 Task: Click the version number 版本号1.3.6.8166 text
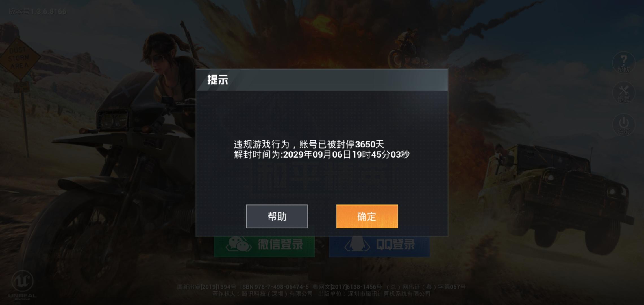pos(38,12)
